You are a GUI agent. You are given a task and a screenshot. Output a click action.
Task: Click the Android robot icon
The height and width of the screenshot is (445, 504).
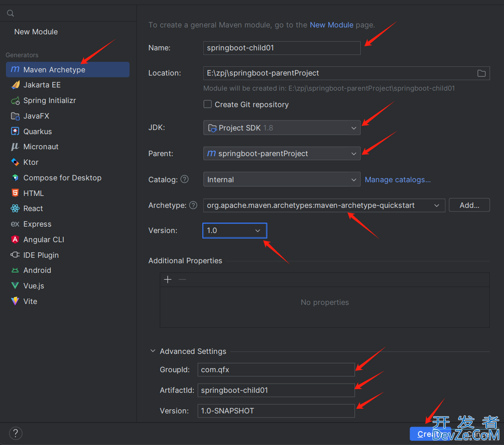pos(15,270)
